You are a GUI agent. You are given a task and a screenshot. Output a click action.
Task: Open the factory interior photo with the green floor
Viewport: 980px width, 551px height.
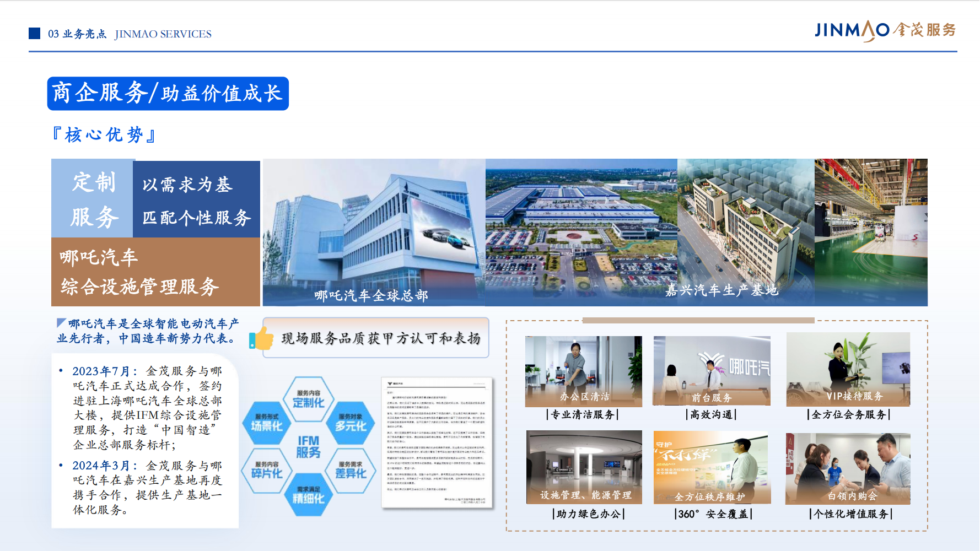pyautogui.click(x=871, y=233)
